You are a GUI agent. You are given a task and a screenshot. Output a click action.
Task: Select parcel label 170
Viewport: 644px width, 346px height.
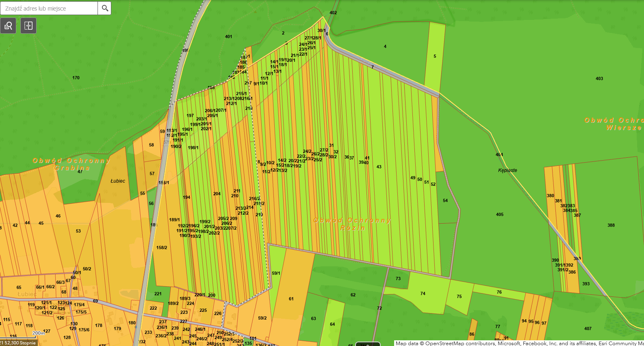(76, 78)
